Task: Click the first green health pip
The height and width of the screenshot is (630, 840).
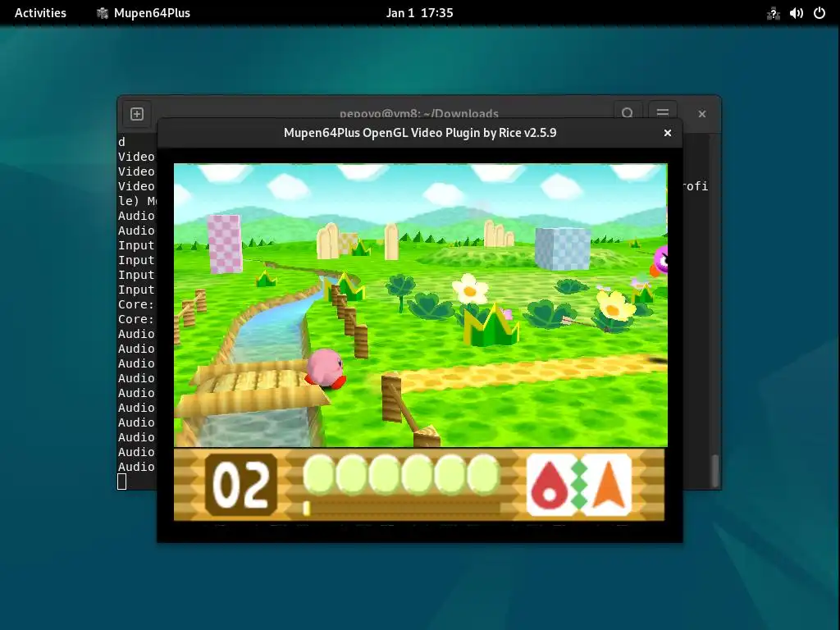Action: pyautogui.click(x=318, y=473)
